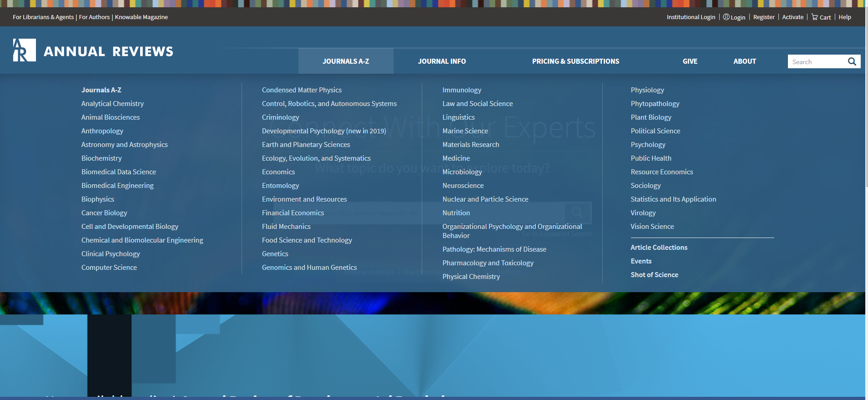Open the Journal Info dropdown menu
The height and width of the screenshot is (400, 868).
pyautogui.click(x=442, y=61)
